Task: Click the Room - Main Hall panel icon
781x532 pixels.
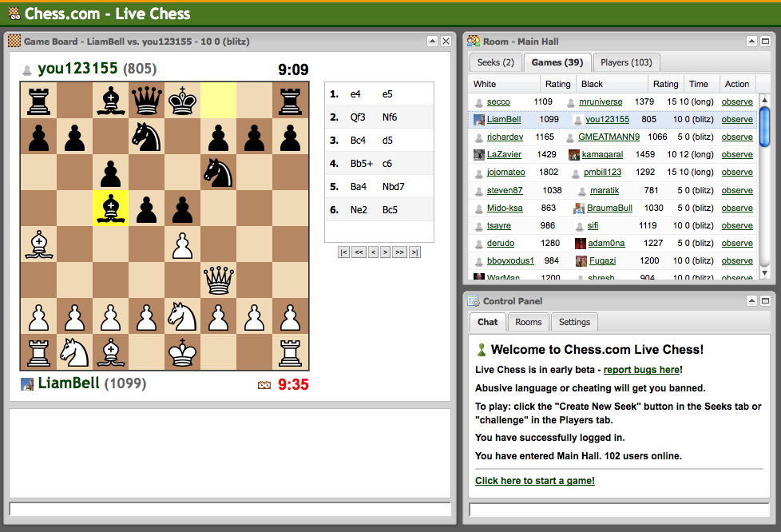Action: 474,42
